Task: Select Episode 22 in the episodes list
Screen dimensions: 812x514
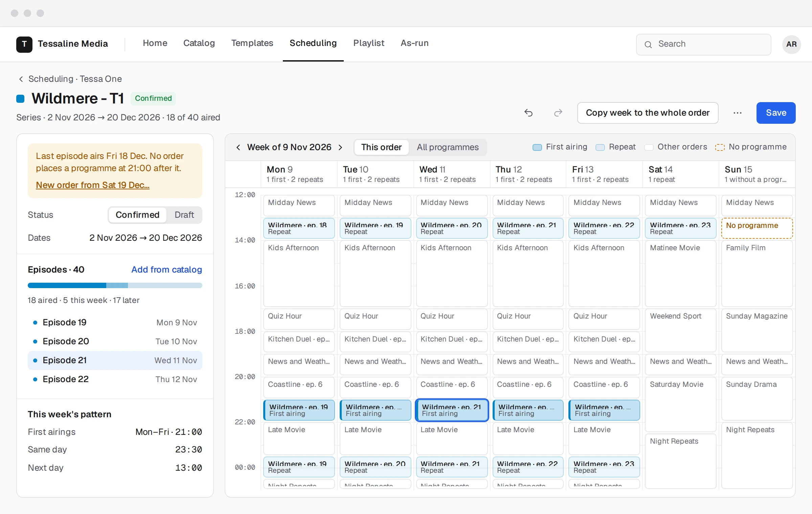Action: (x=115, y=379)
